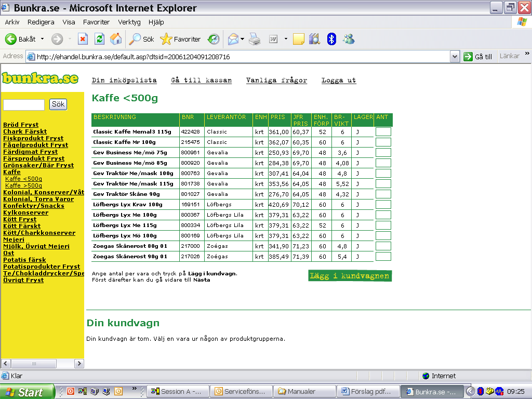532x399 pixels.
Task: Open the Din inköpslista link
Action: pos(124,81)
